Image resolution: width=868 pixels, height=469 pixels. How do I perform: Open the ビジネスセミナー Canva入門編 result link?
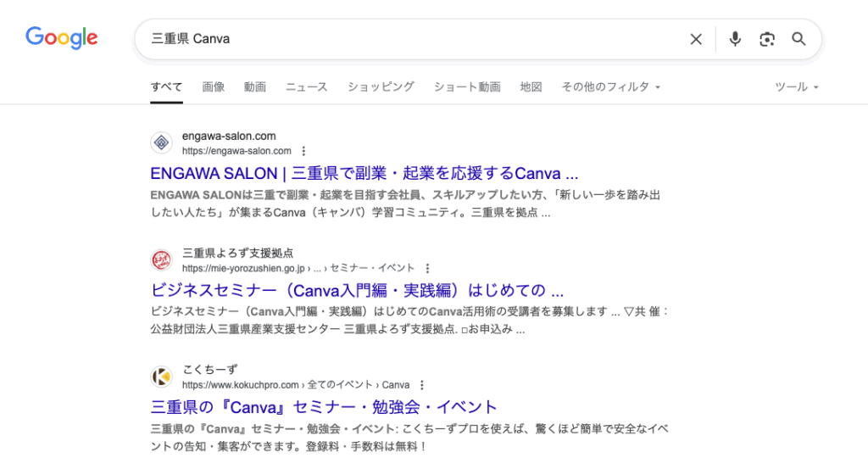click(357, 290)
